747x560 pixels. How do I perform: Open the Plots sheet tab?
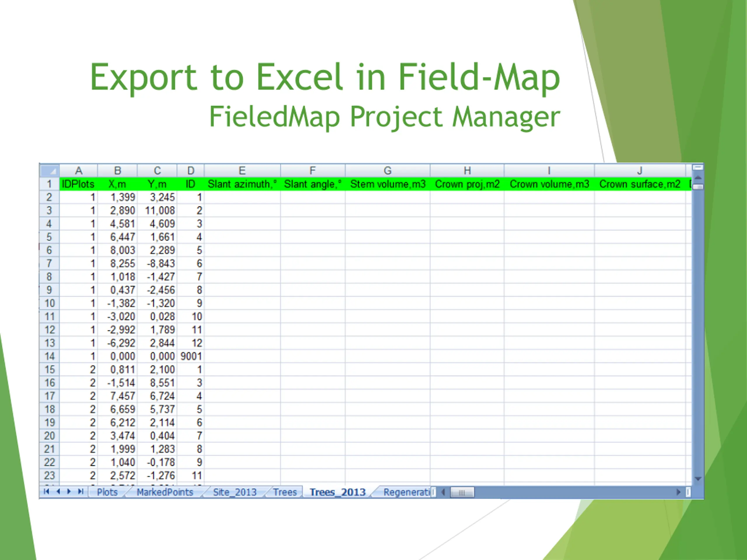pyautogui.click(x=107, y=492)
